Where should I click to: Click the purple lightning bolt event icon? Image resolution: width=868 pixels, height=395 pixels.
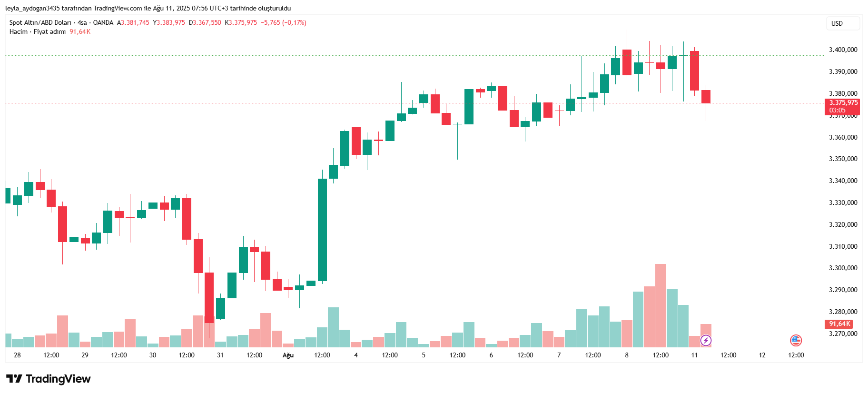click(x=706, y=340)
